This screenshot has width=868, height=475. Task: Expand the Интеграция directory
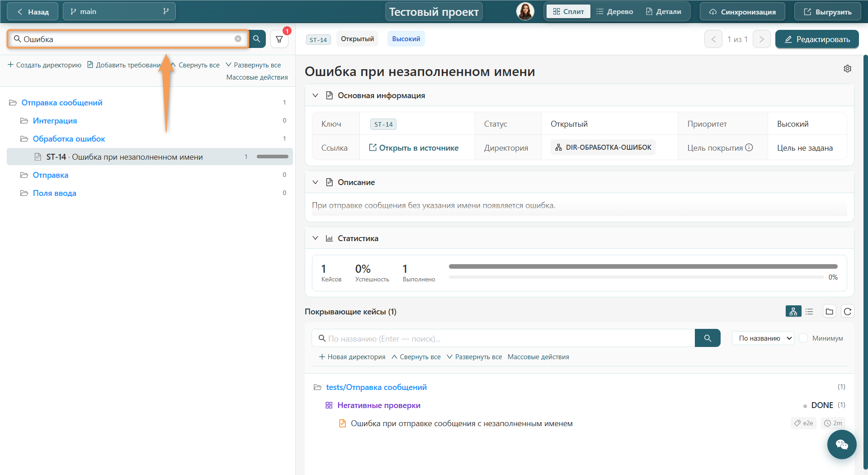pos(24,121)
